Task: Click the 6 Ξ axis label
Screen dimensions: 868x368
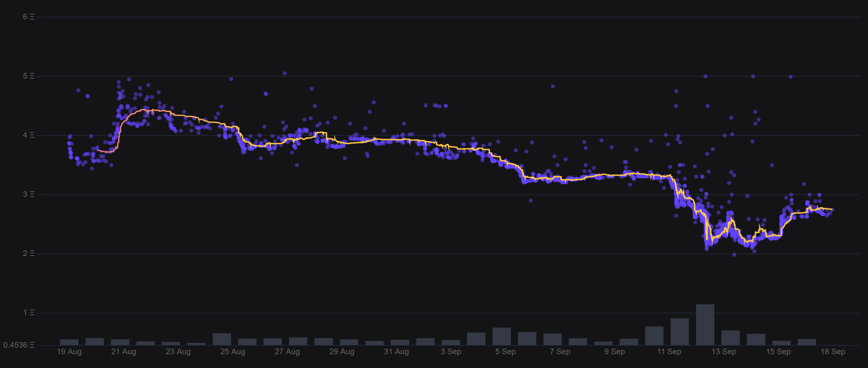Action: click(x=28, y=17)
